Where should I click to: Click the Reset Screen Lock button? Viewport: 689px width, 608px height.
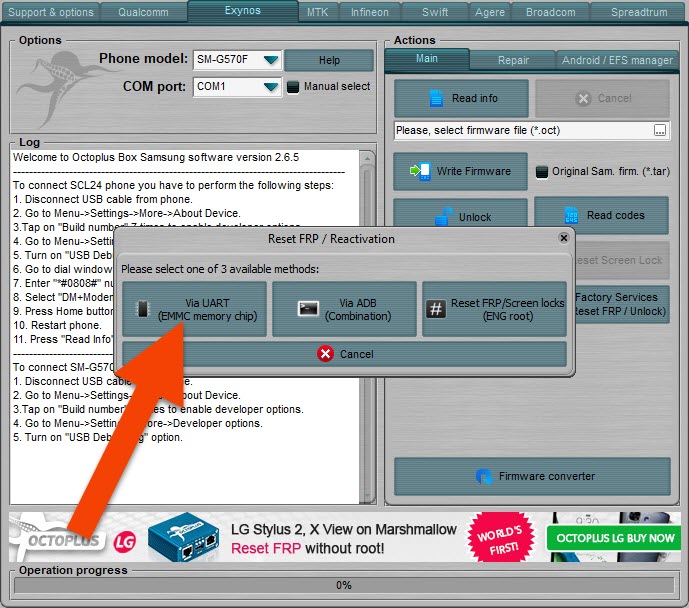[622, 260]
